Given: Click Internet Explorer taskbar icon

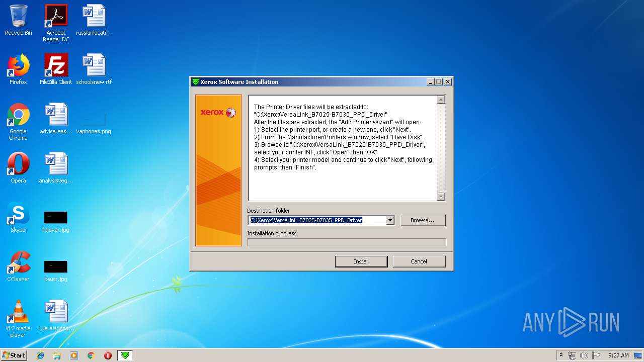Looking at the screenshot, I should coord(40,355).
